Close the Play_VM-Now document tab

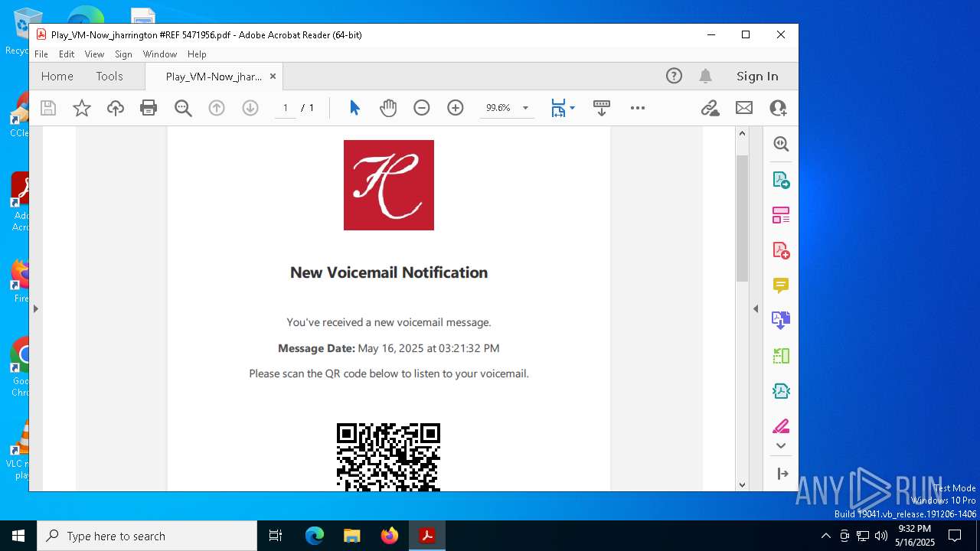[x=273, y=77]
